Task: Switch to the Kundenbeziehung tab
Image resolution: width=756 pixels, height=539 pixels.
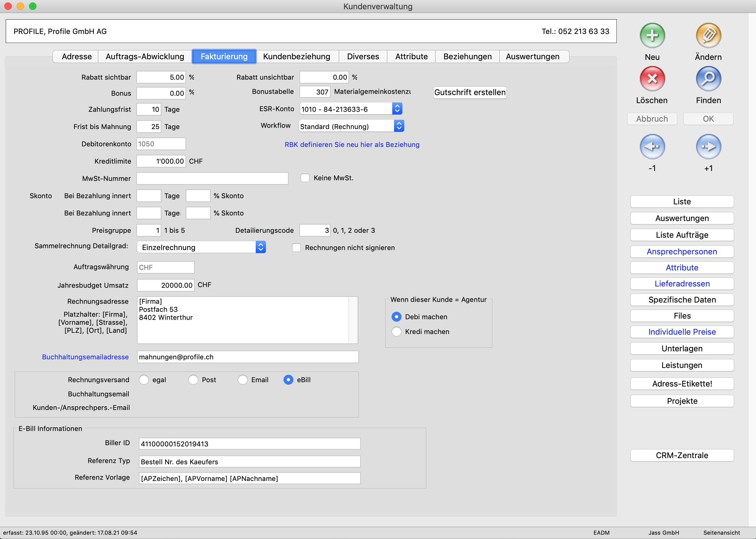Action: coord(296,56)
